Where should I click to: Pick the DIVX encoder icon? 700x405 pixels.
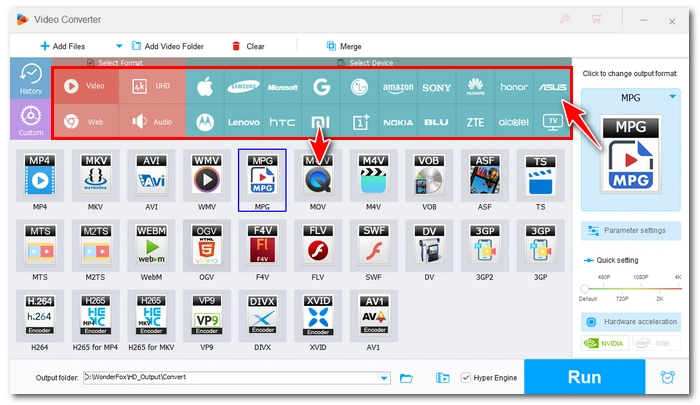pyautogui.click(x=262, y=316)
